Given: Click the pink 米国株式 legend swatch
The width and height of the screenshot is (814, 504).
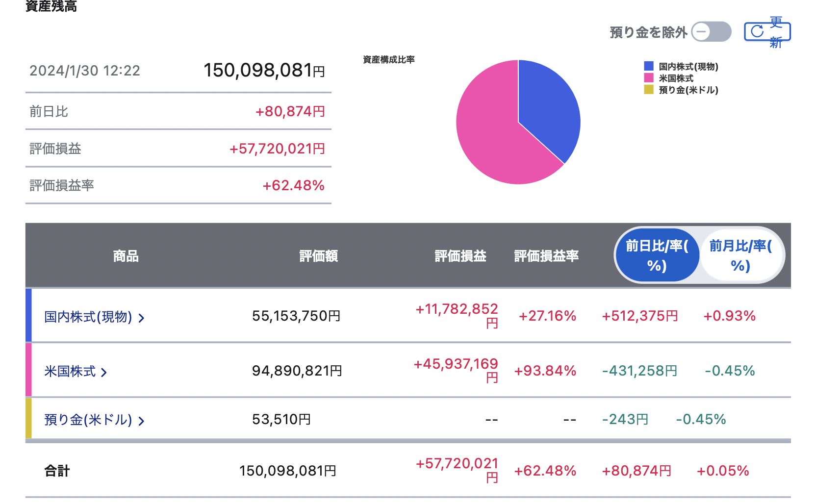Looking at the screenshot, I should pyautogui.click(x=649, y=78).
